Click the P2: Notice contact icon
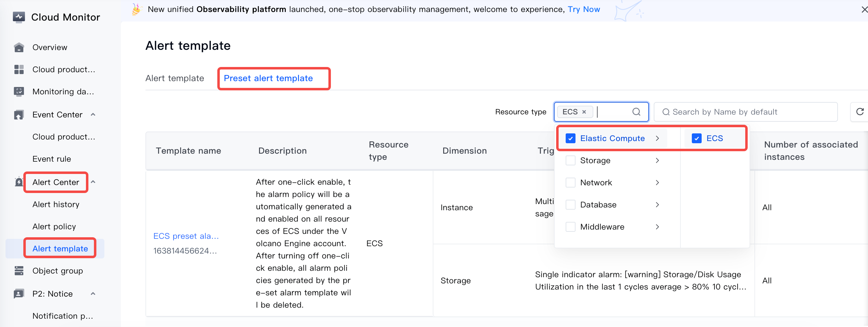 point(19,294)
